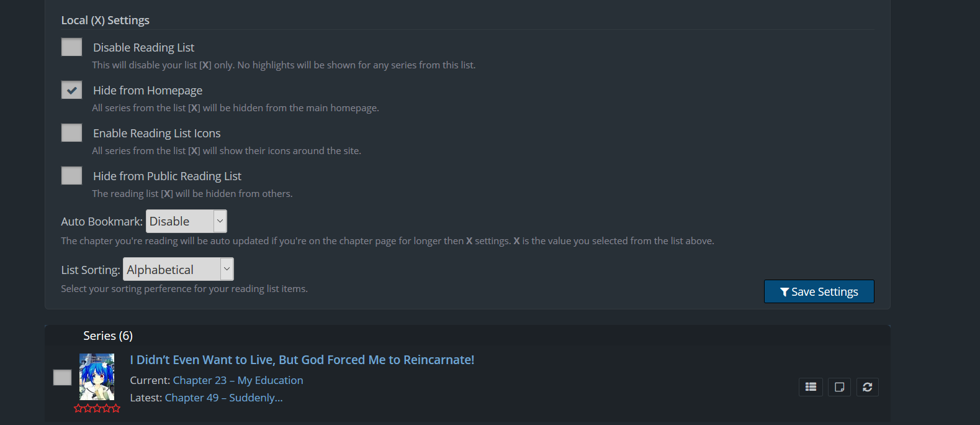Go to Chapter 23 – My Education

[x=238, y=380]
